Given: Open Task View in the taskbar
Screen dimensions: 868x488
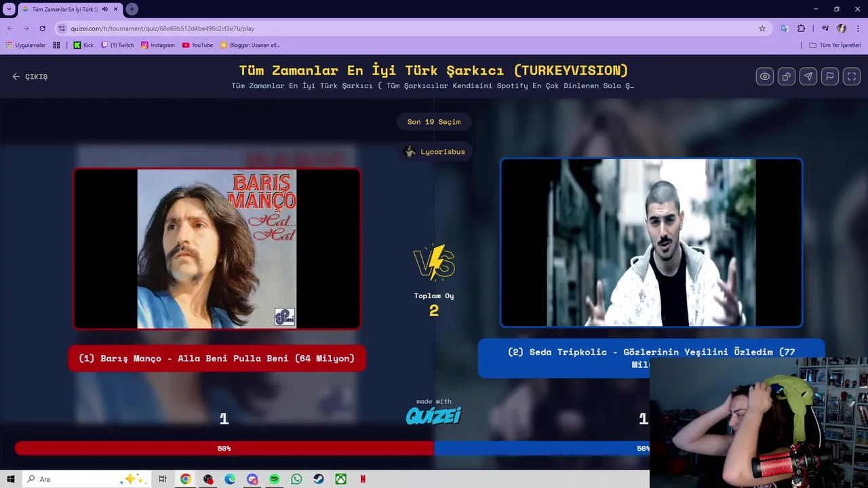Looking at the screenshot, I should 163,479.
